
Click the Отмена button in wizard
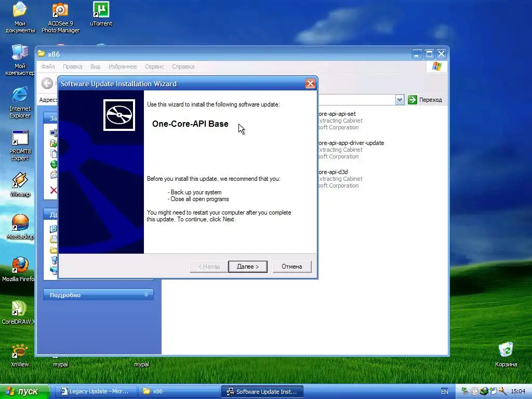[292, 267]
